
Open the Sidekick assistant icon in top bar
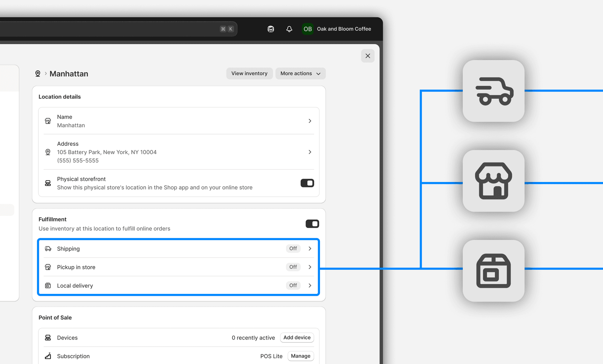[x=271, y=29]
